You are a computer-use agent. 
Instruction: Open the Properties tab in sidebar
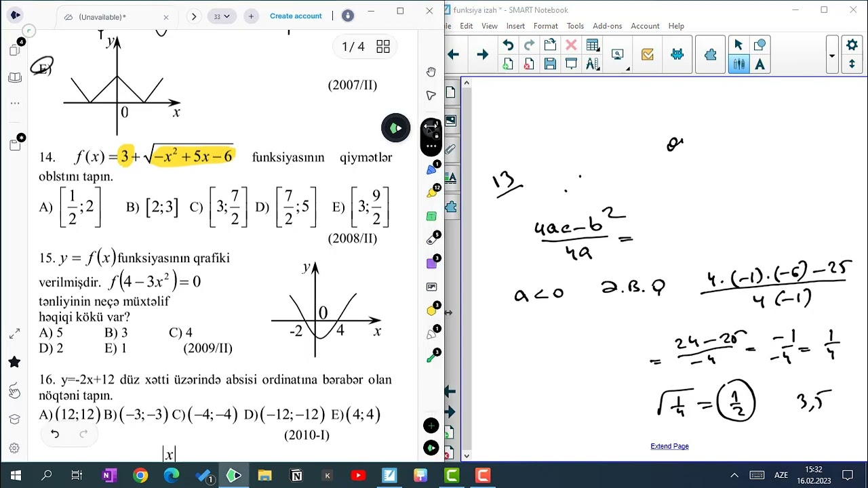[451, 178]
